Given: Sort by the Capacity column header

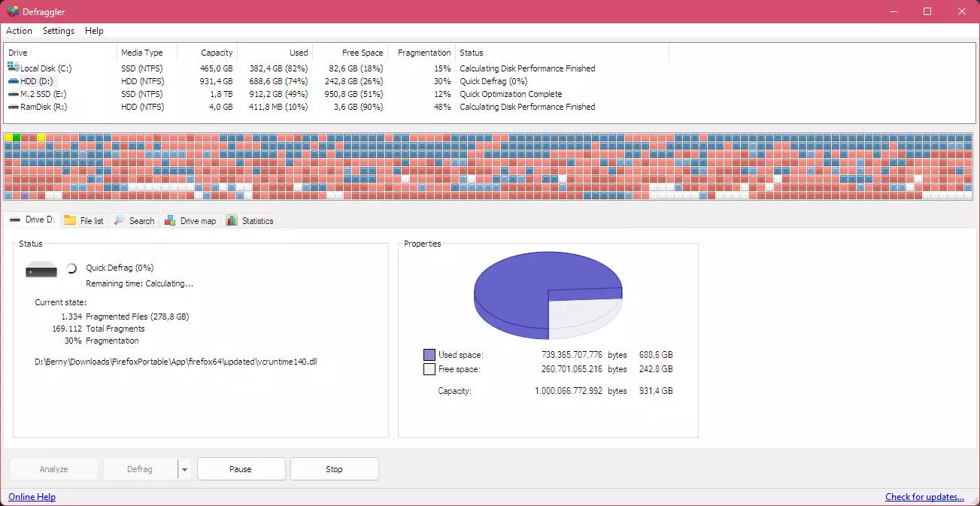Looking at the screenshot, I should (207, 53).
